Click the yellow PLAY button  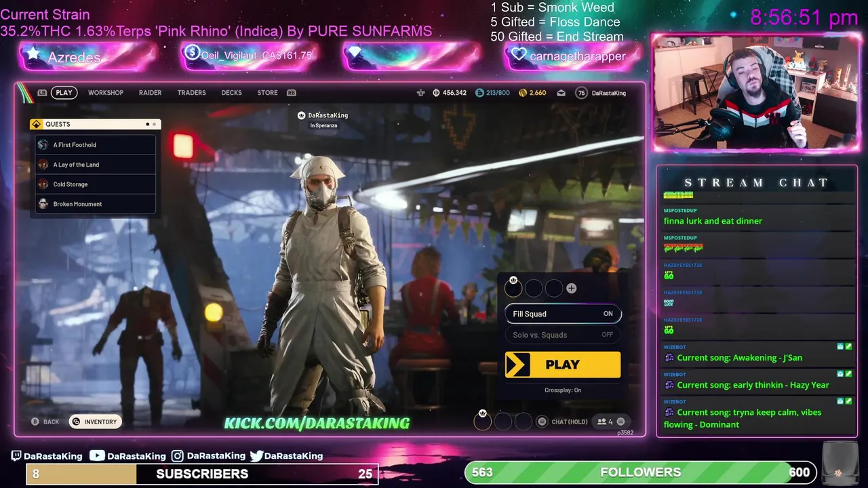coord(563,365)
